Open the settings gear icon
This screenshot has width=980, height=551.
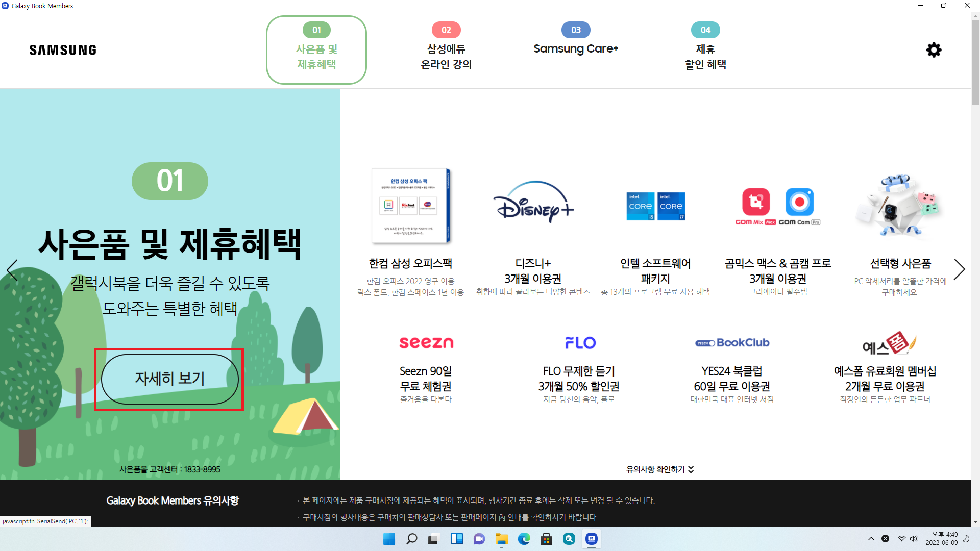934,50
